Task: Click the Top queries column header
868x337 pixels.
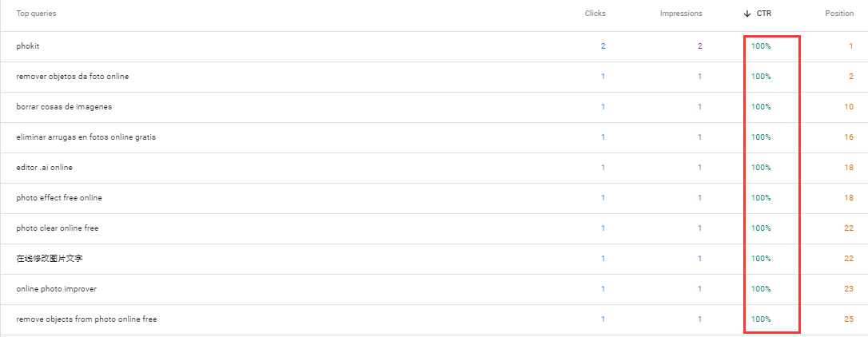Action: click(36, 14)
